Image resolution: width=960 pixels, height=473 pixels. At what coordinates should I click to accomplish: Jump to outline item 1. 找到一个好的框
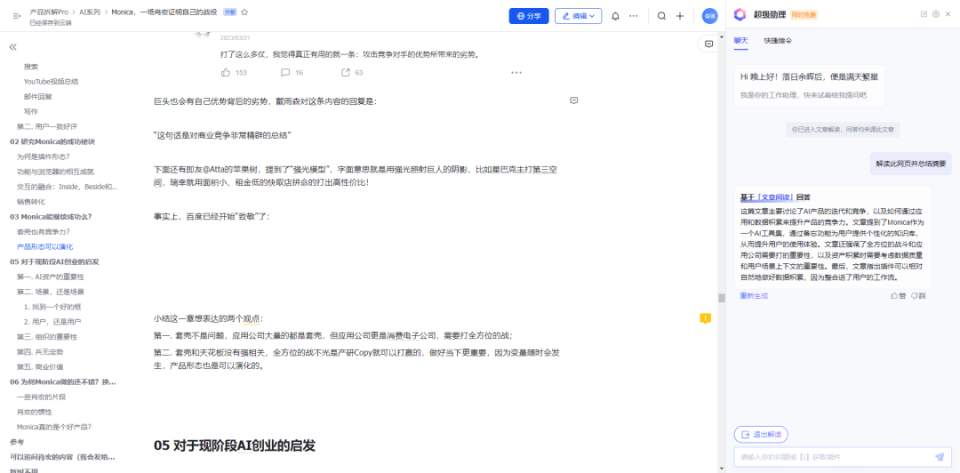tap(53, 307)
